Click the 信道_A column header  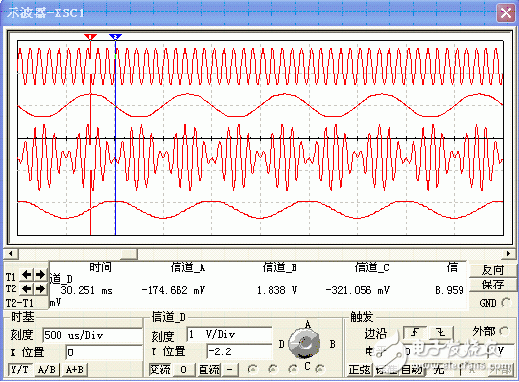(x=188, y=267)
